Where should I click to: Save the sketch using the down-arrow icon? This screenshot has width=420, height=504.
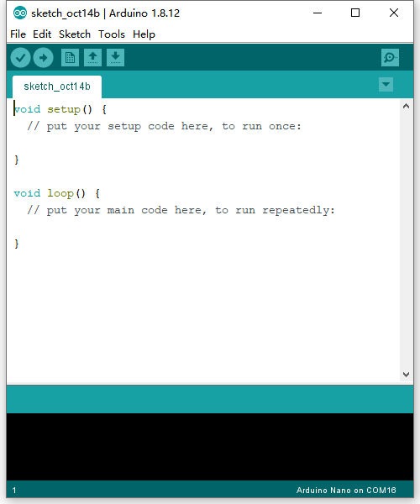click(x=115, y=58)
